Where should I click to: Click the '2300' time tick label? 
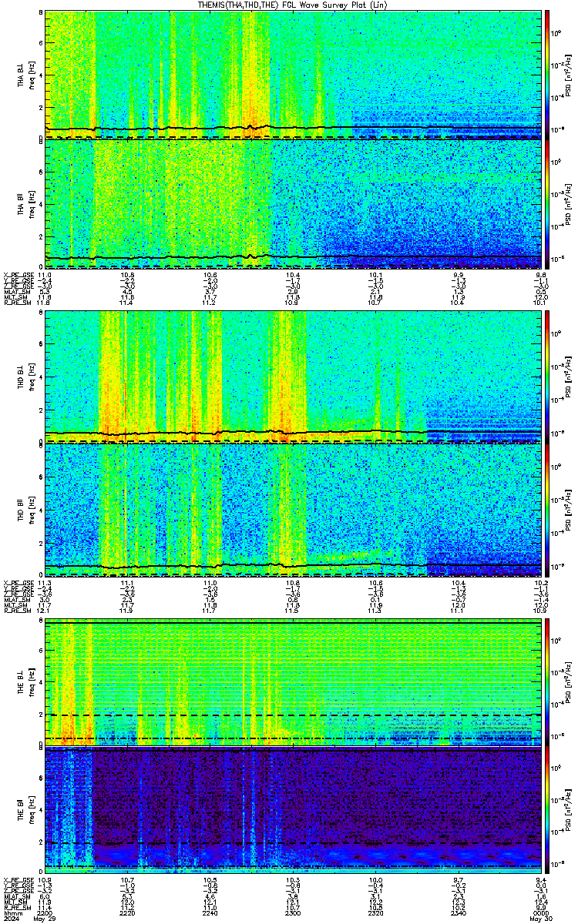point(294,914)
